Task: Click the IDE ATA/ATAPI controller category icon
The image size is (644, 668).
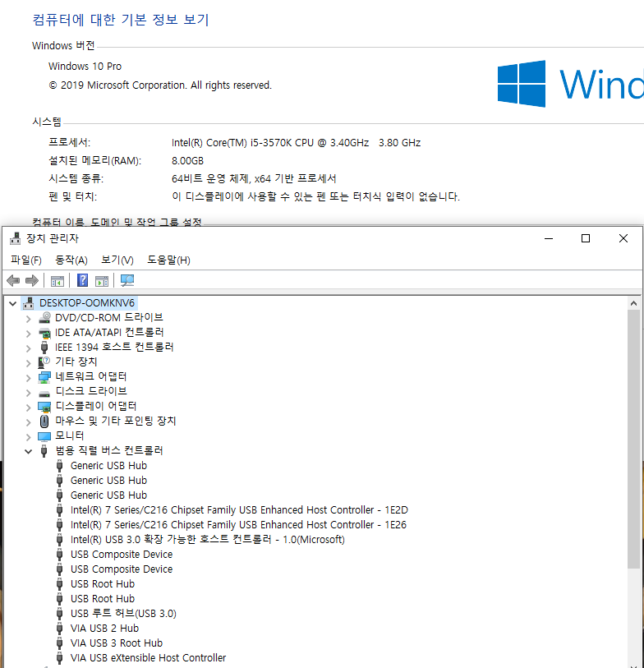Action: [44, 333]
